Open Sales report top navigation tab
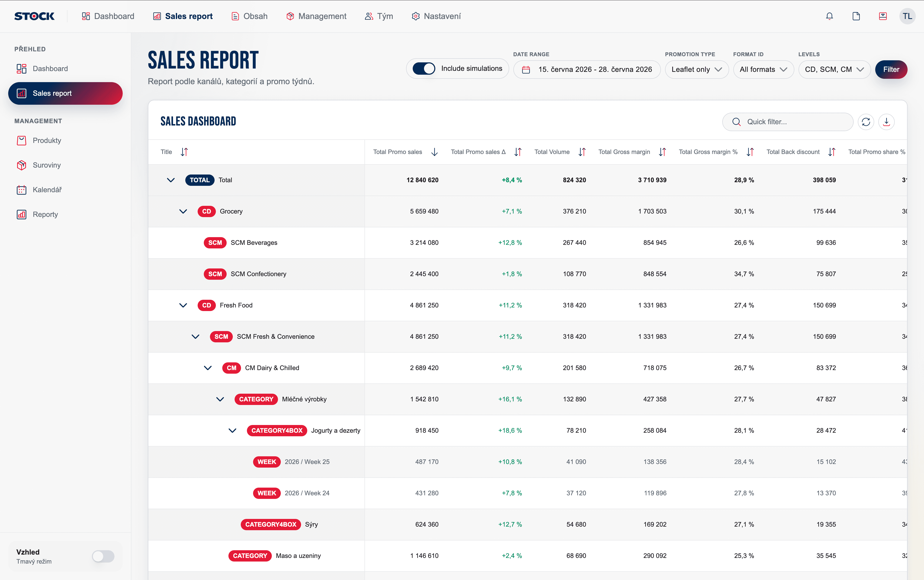Viewport: 924px width, 580px height. (182, 16)
